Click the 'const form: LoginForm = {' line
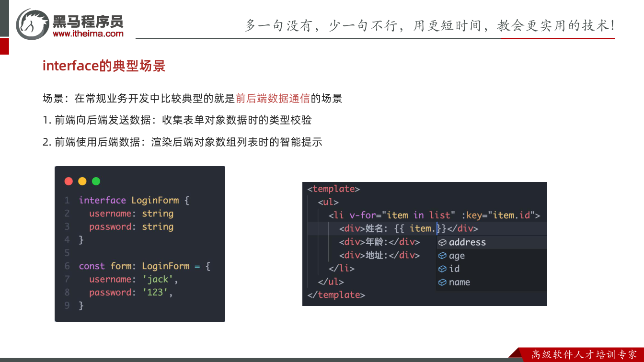The height and width of the screenshot is (362, 644). (145, 266)
